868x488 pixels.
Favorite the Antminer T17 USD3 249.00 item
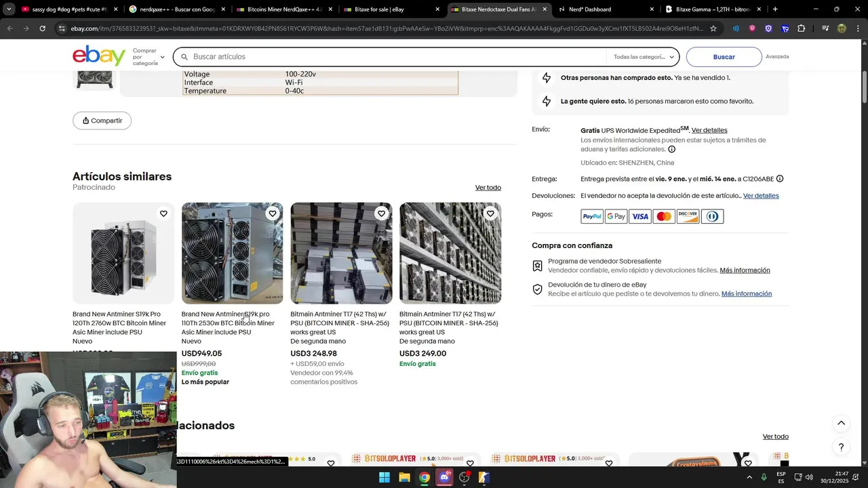coord(490,213)
